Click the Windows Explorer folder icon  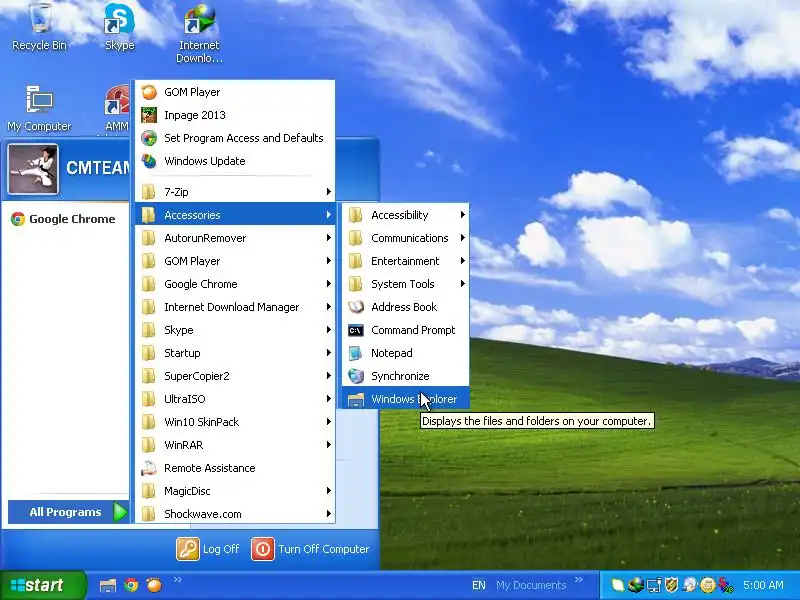tap(356, 399)
